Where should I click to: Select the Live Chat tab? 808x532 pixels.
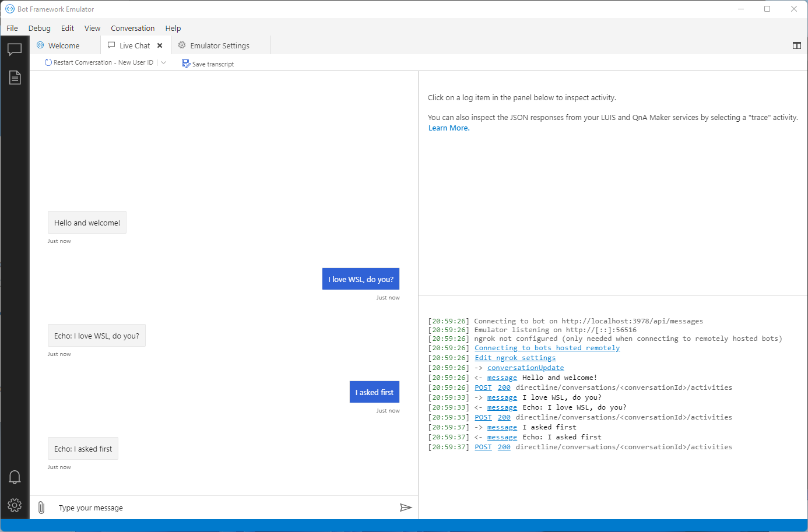pos(135,45)
